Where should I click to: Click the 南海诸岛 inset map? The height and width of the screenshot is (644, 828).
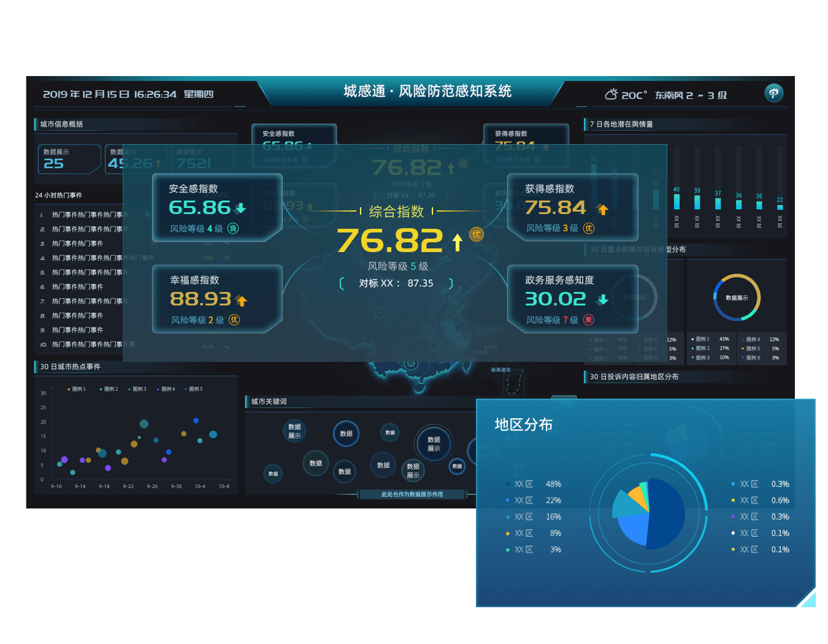[x=514, y=381]
